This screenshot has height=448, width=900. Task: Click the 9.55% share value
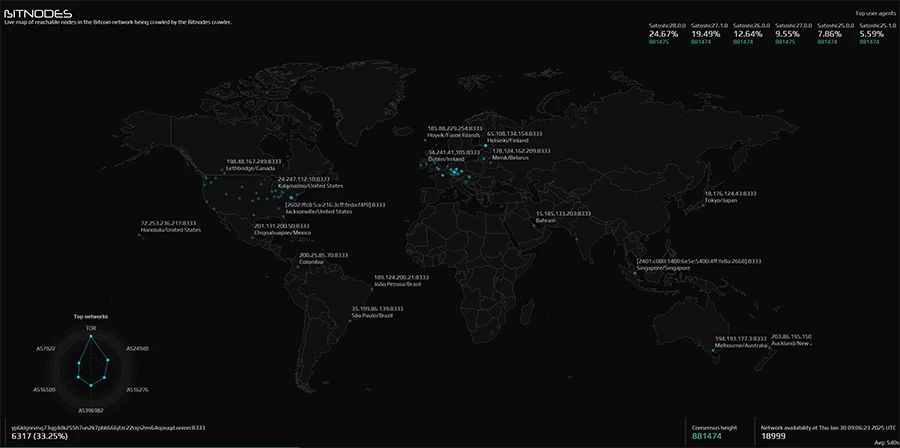[787, 34]
